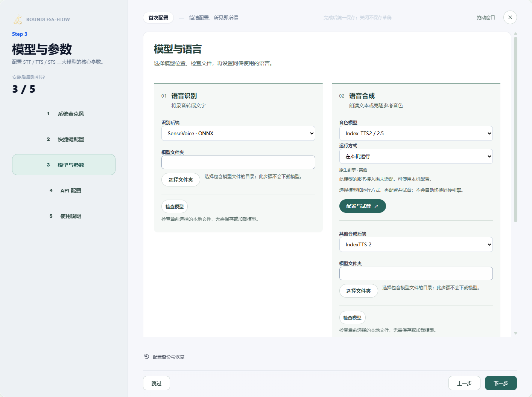
Task: Click the 3 / 5 progress counter
Action: click(x=24, y=89)
